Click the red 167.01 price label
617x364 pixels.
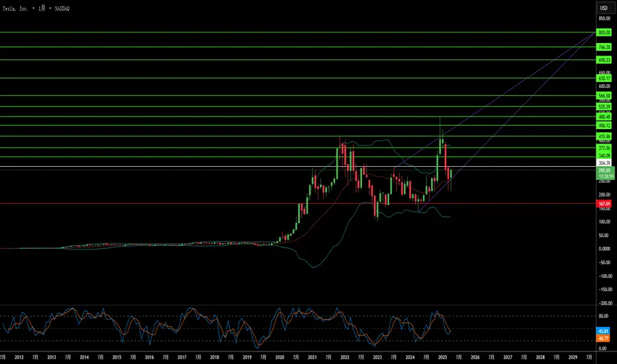pos(604,204)
